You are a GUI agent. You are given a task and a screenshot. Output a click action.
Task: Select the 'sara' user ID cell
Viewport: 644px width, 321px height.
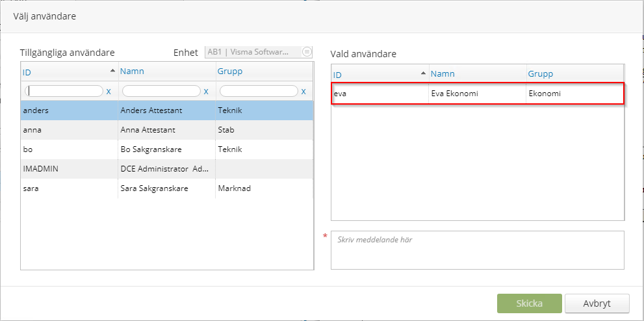[x=70, y=188]
